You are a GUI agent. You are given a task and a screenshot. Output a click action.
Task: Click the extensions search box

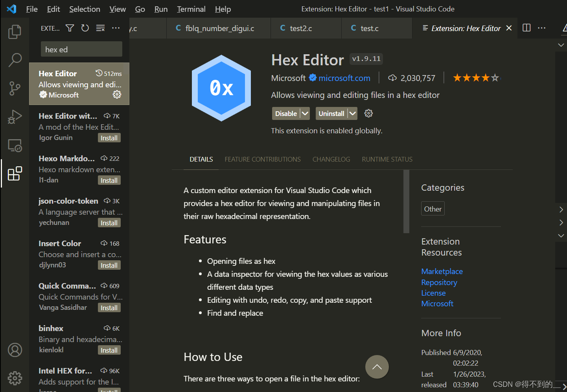pyautogui.click(x=81, y=50)
